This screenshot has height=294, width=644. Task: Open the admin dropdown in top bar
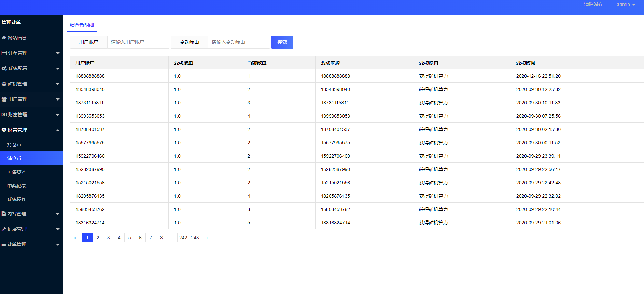click(x=626, y=4)
